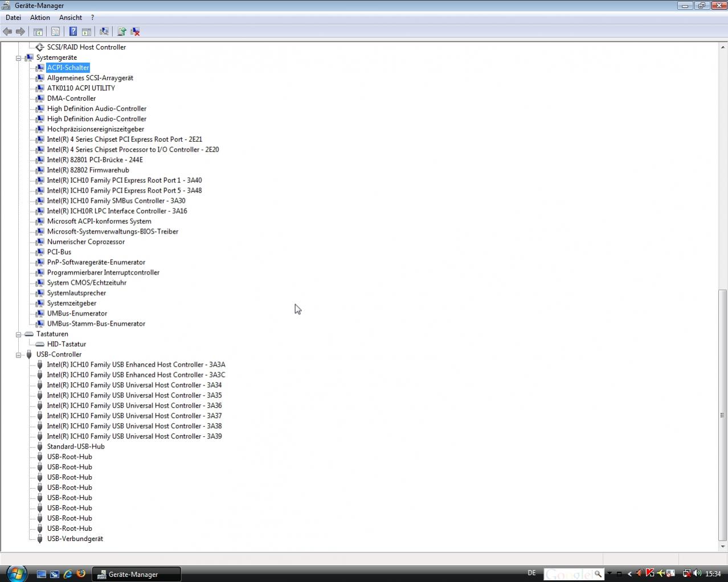Image resolution: width=728 pixels, height=582 pixels.
Task: Click the Update driver software icon
Action: tap(121, 31)
